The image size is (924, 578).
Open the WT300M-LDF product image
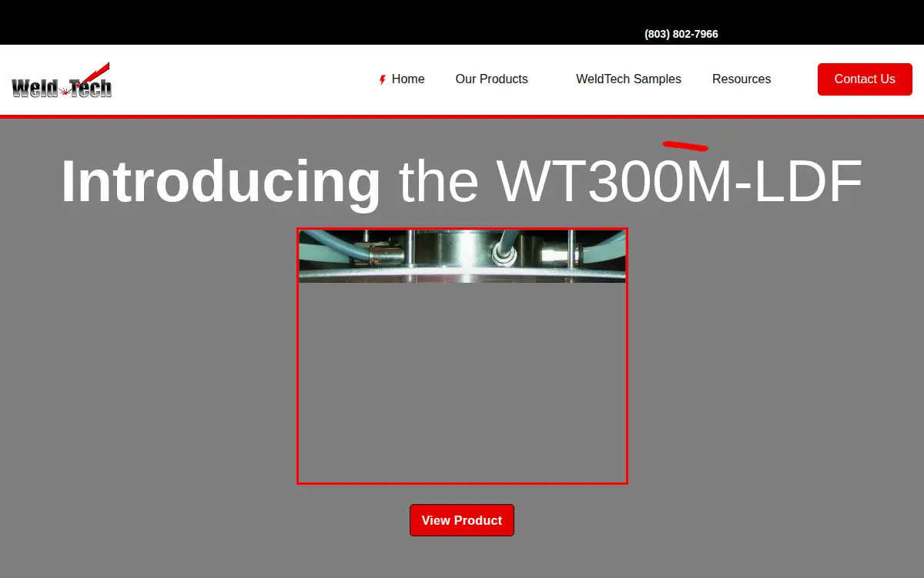click(462, 356)
